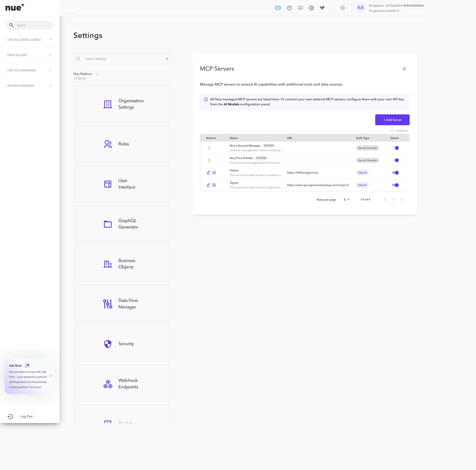Click the Add Server button

392,120
